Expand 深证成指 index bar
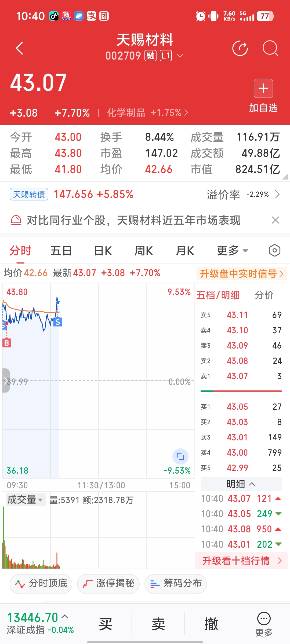Screen dimensions: 290x644 (x=40, y=624)
